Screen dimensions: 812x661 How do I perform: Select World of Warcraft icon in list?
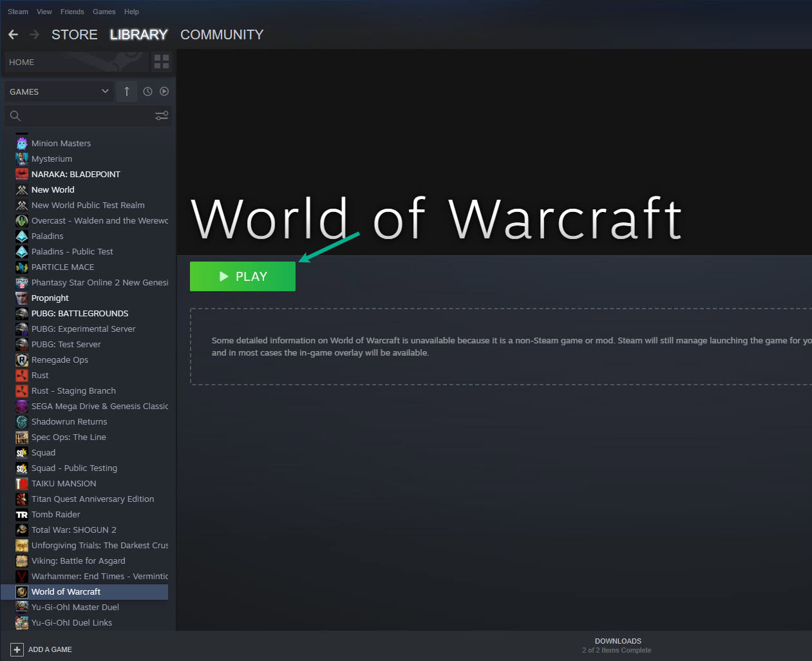point(22,591)
